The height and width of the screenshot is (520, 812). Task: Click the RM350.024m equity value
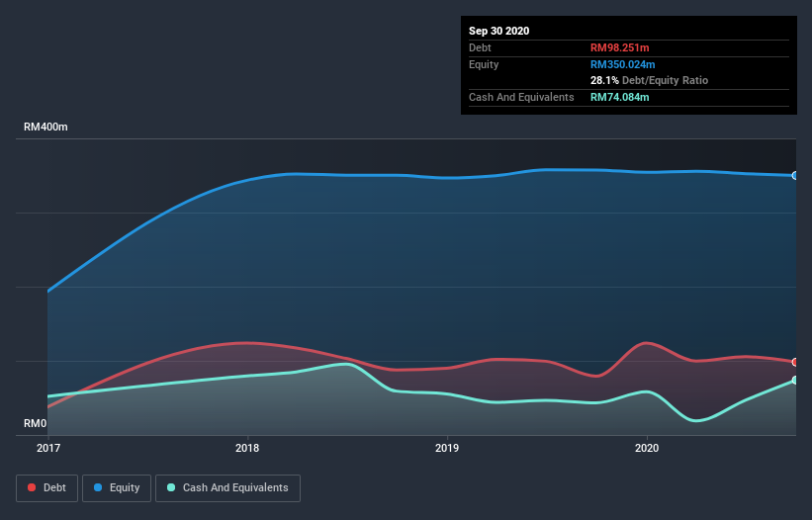622,64
